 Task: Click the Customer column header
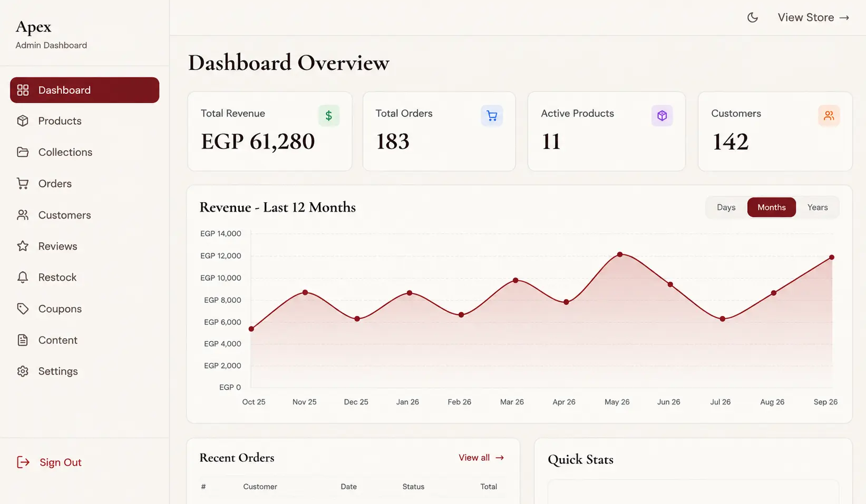coord(260,487)
